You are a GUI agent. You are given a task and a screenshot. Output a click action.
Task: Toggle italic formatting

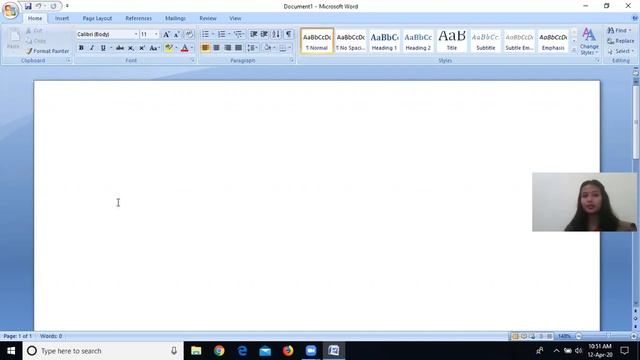click(92, 48)
